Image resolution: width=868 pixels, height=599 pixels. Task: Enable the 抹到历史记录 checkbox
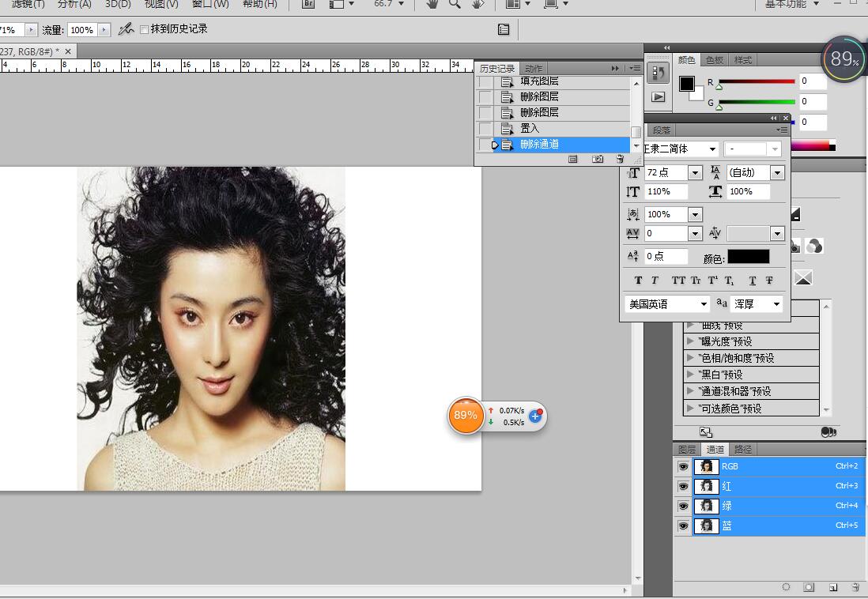[x=144, y=29]
